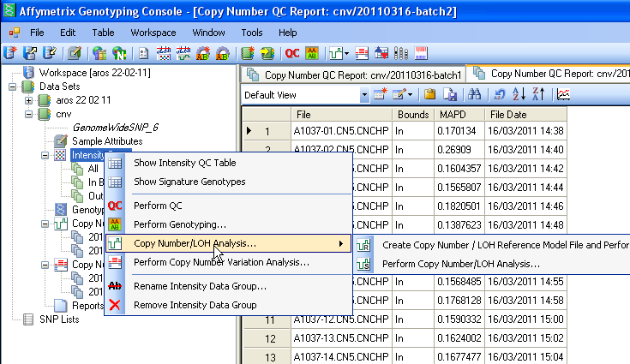Collapse the cnv data set node
Screen dimensions: 630x364
coord(28,115)
